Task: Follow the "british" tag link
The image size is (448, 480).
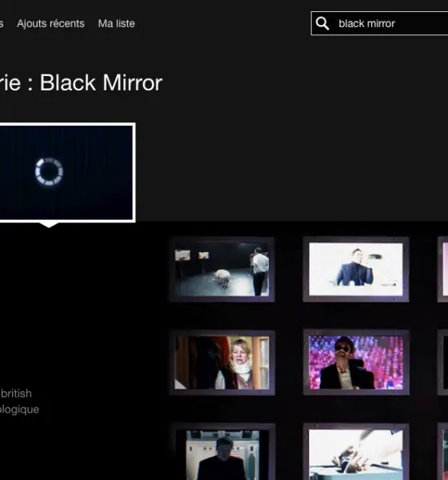Action: 16,394
